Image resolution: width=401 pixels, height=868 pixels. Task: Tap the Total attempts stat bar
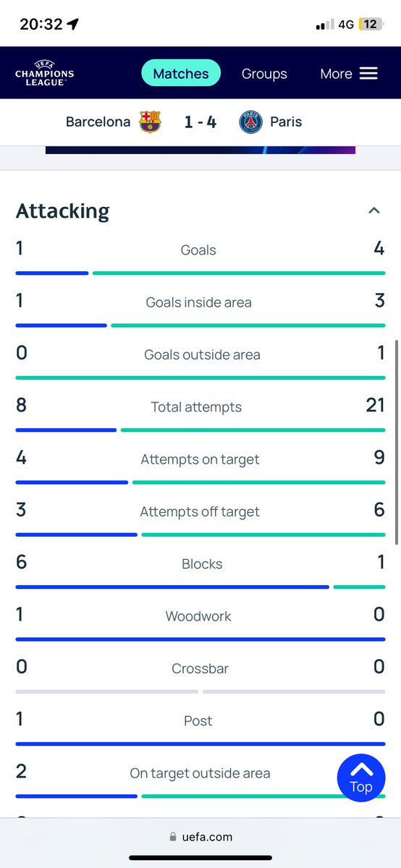pos(200,430)
